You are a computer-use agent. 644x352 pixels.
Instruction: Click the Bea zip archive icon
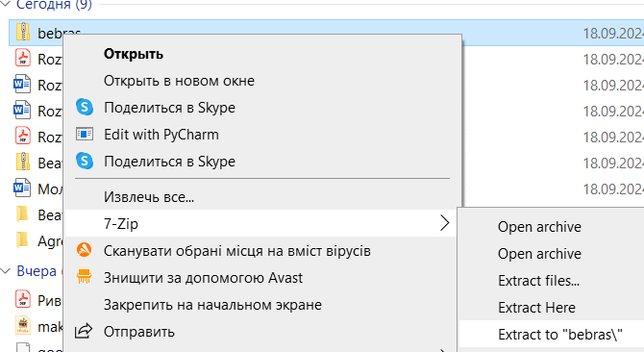[23, 162]
